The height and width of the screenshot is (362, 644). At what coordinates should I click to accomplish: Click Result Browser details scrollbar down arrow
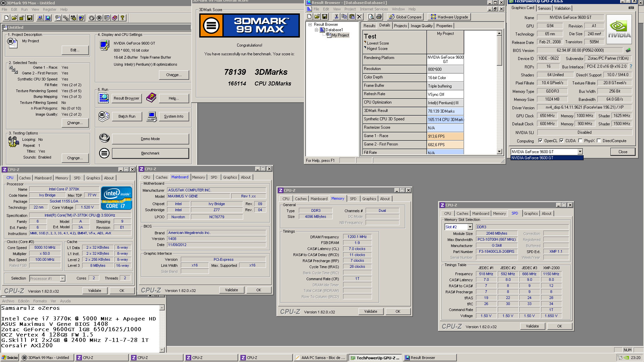point(499,152)
